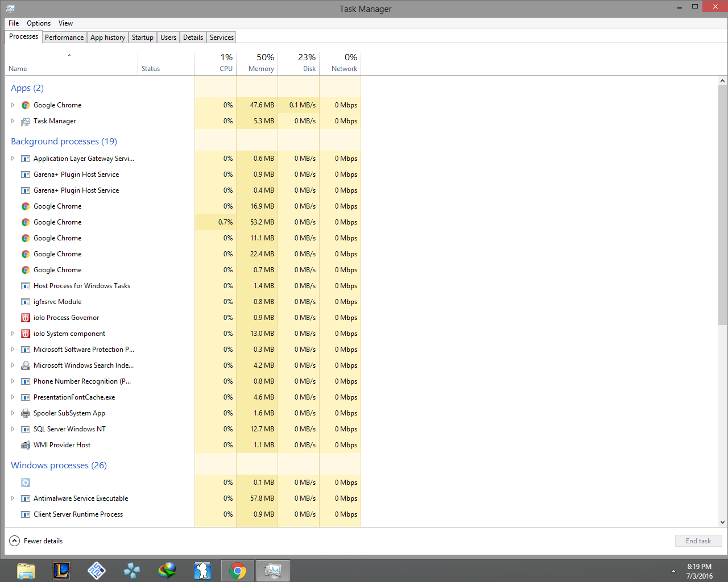Expand Microsoft Windows Search Indexer row
The height and width of the screenshot is (582, 728).
13,365
